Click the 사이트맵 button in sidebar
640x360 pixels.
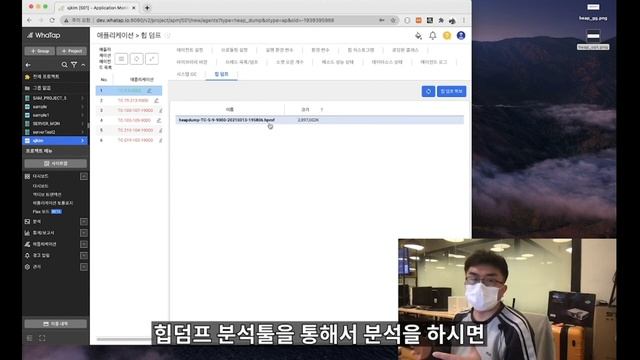click(56, 164)
